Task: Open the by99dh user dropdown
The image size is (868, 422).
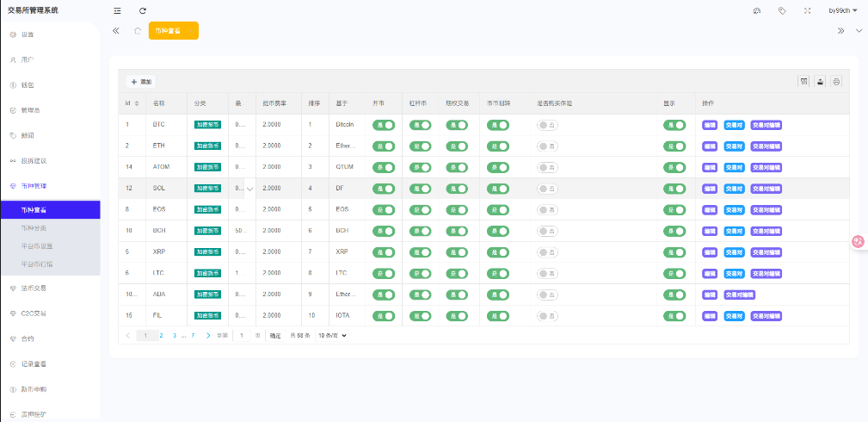Action: 842,10
